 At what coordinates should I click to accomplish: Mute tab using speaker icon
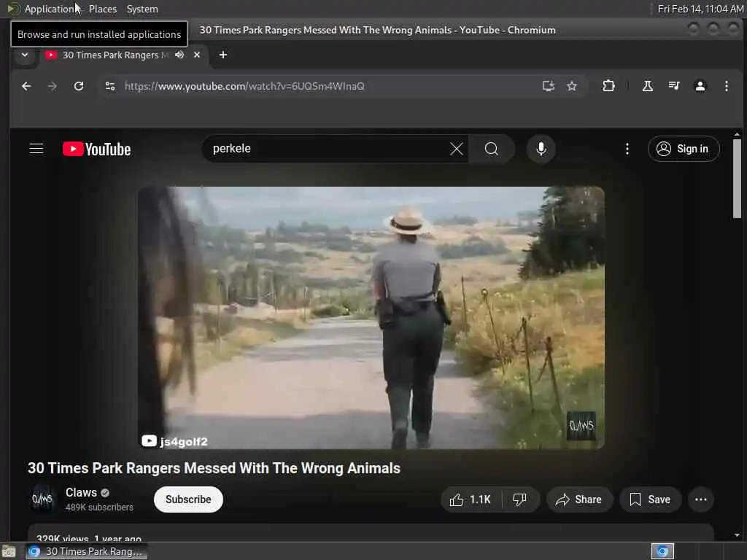coord(179,55)
